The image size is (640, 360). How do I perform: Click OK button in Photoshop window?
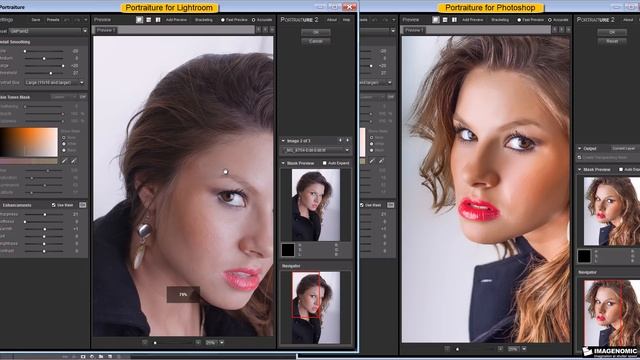coord(612,32)
